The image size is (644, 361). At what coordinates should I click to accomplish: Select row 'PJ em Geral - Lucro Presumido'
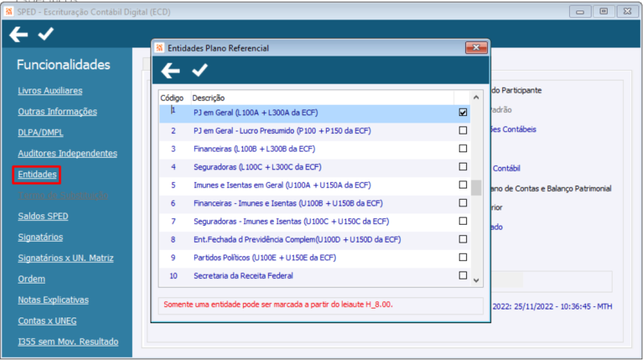(x=315, y=131)
